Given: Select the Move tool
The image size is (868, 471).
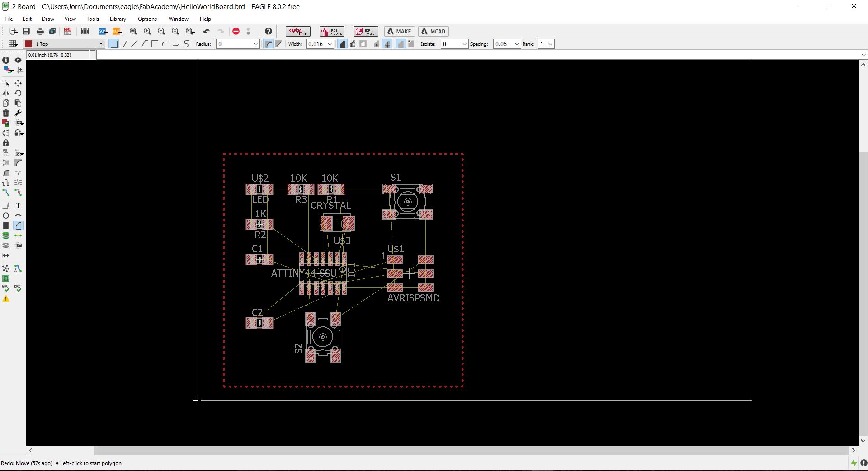Looking at the screenshot, I should (18, 83).
